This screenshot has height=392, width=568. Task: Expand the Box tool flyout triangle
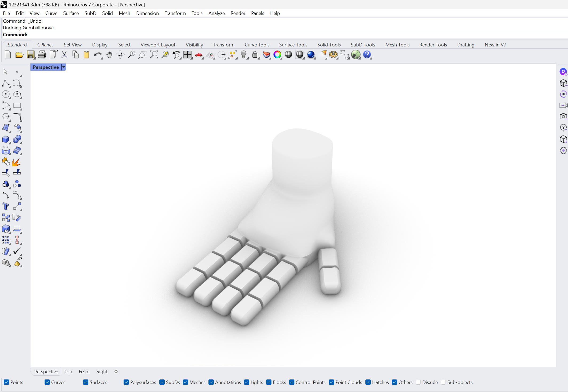[10, 143]
